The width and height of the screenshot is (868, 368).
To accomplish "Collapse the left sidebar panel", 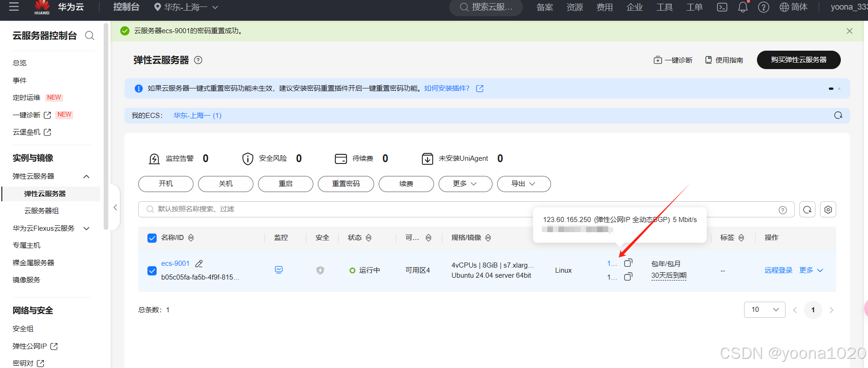I will coord(115,208).
